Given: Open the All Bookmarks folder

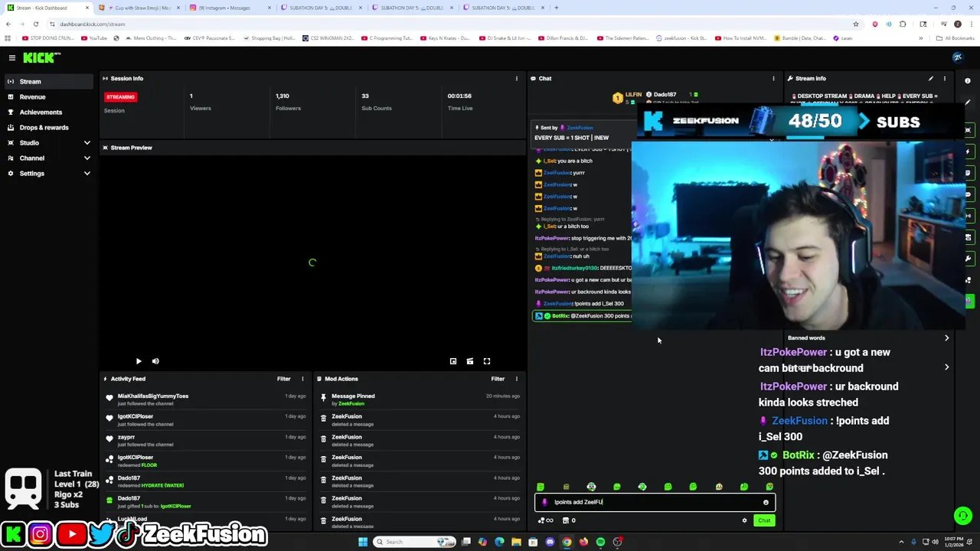Looking at the screenshot, I should point(956,38).
